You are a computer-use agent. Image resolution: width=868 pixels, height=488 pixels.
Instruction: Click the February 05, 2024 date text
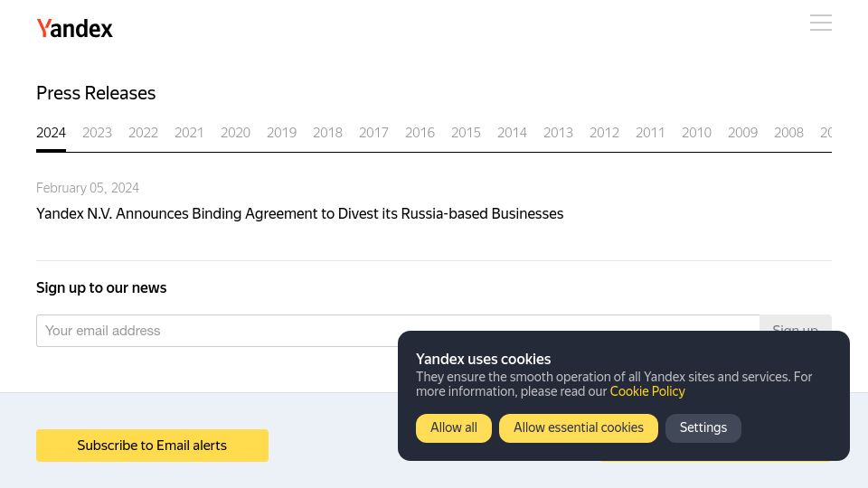[88, 188]
